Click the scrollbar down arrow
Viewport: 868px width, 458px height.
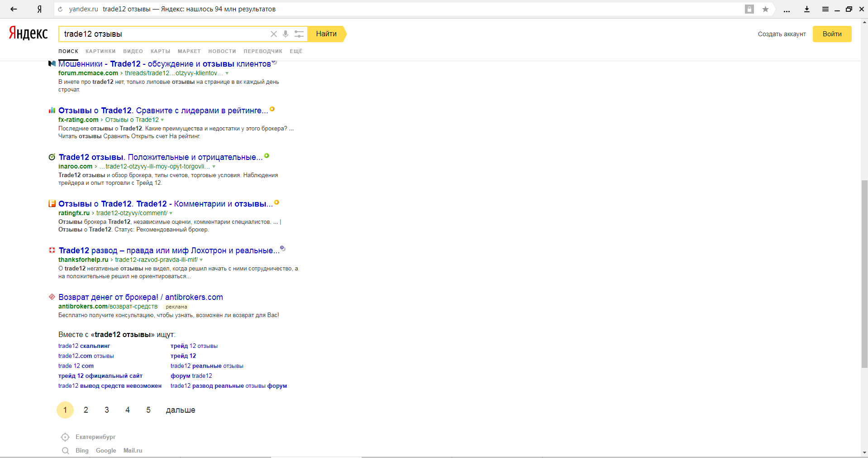pos(864,453)
